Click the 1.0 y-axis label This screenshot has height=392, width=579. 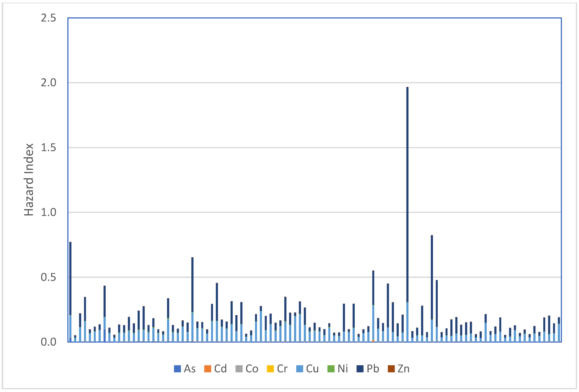point(49,212)
